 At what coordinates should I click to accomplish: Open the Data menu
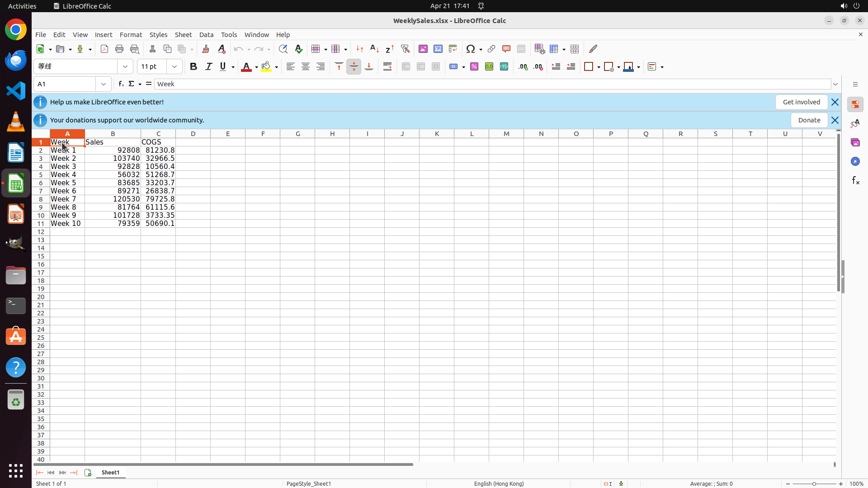(206, 35)
